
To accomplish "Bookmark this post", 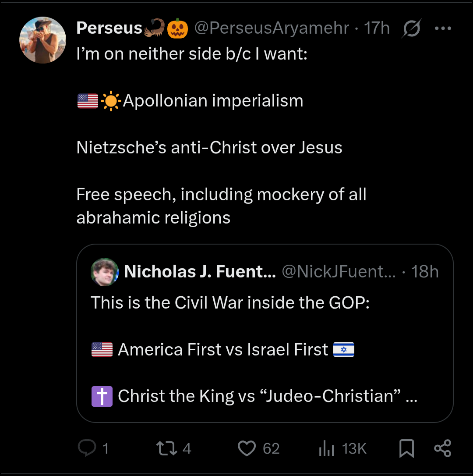I will click(407, 448).
